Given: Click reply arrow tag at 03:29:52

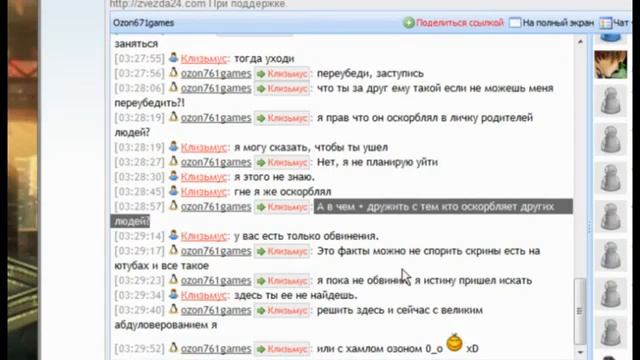Looking at the screenshot, I should click(282, 349).
